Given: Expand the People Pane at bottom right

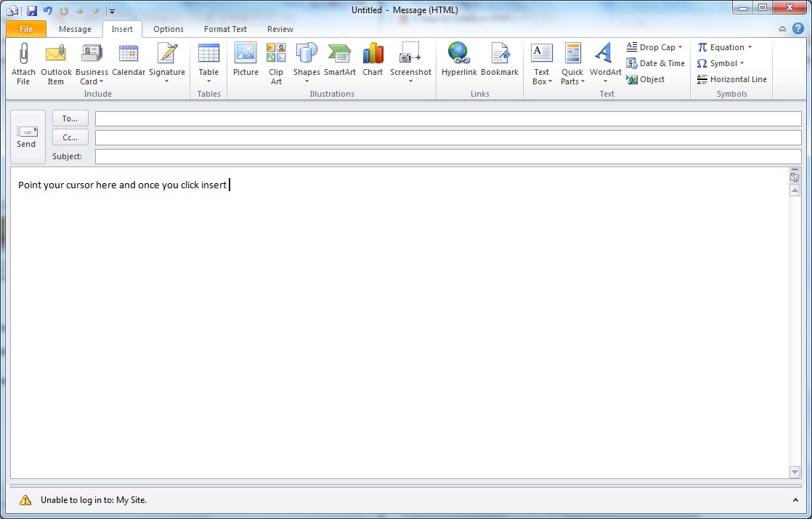Looking at the screenshot, I should pyautogui.click(x=795, y=500).
